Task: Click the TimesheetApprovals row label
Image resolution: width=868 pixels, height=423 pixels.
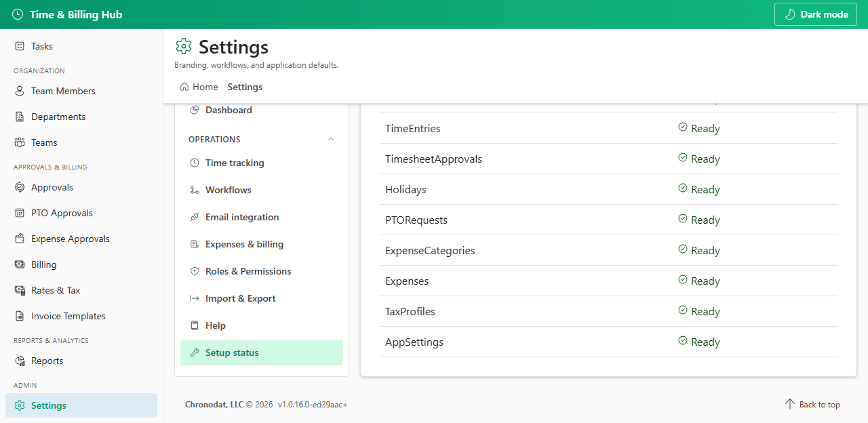Action: [x=434, y=159]
